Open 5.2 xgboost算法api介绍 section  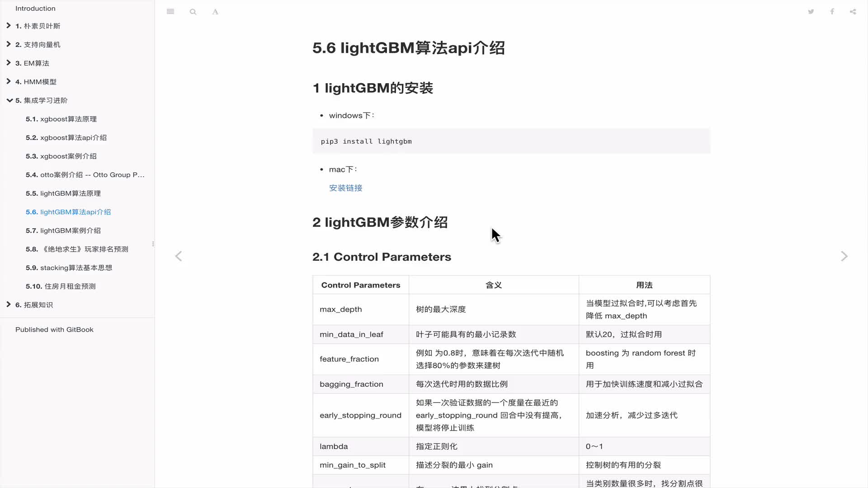(x=66, y=137)
